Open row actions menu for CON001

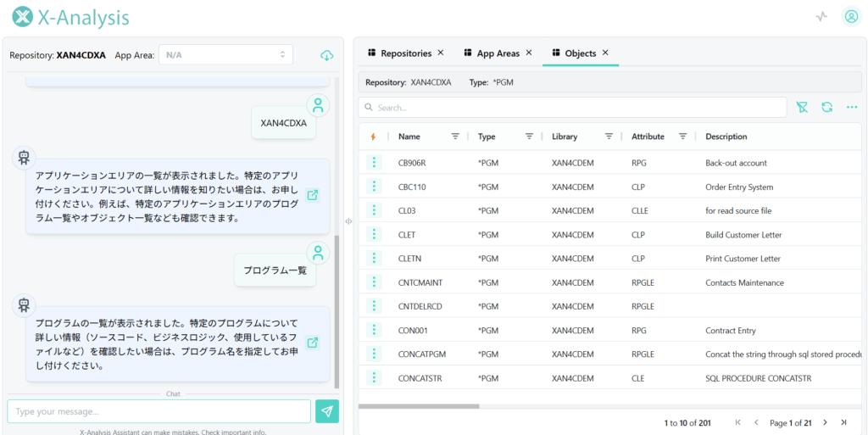coord(374,330)
